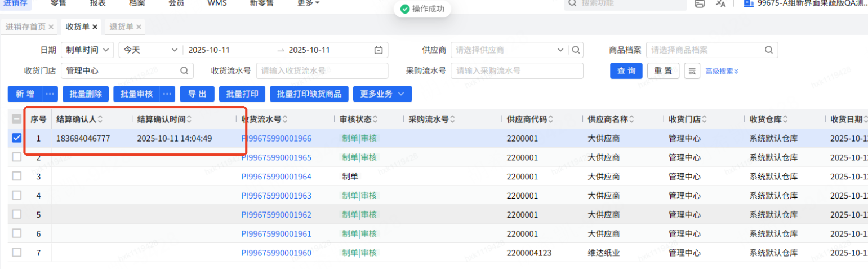Open the 进销存 menu
Viewport: 868px width, 269px height.
pos(15,3)
